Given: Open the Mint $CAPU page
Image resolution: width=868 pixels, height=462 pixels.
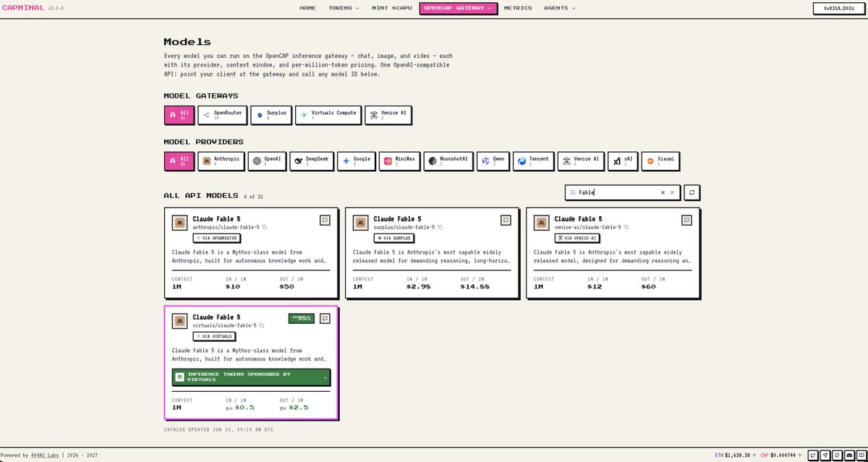Looking at the screenshot, I should coord(391,8).
